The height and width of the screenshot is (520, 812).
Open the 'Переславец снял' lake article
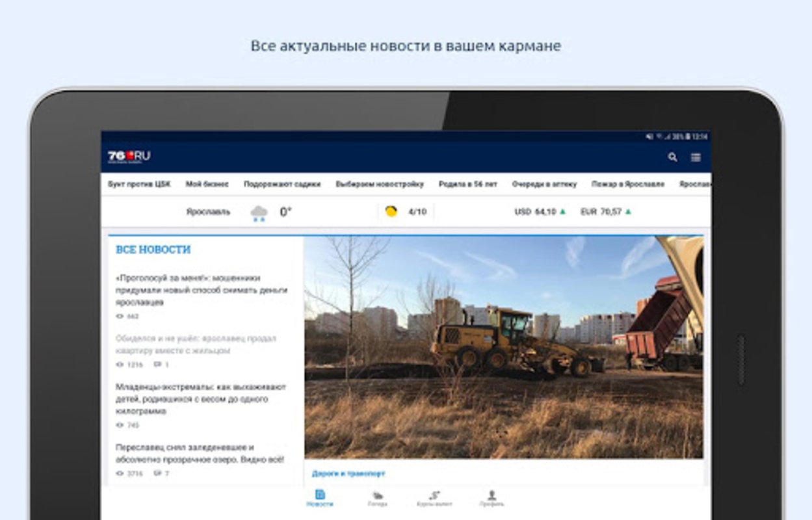(x=200, y=454)
